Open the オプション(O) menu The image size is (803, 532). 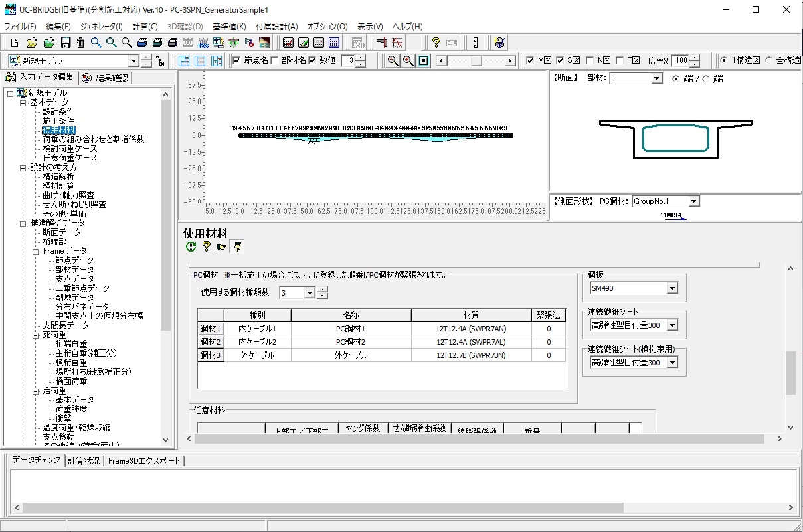point(327,27)
